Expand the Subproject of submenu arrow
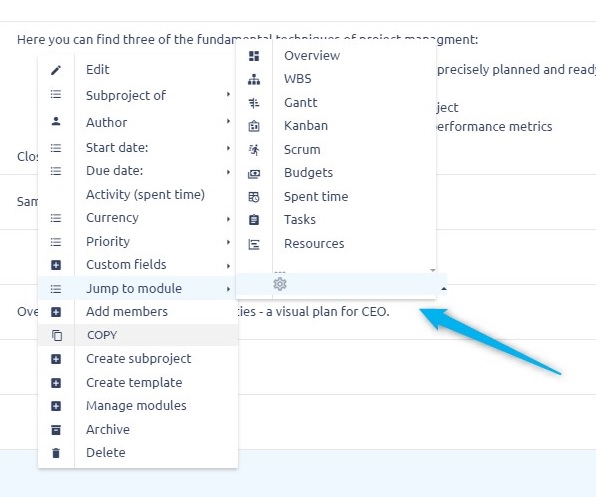The image size is (596, 497). pyautogui.click(x=228, y=94)
